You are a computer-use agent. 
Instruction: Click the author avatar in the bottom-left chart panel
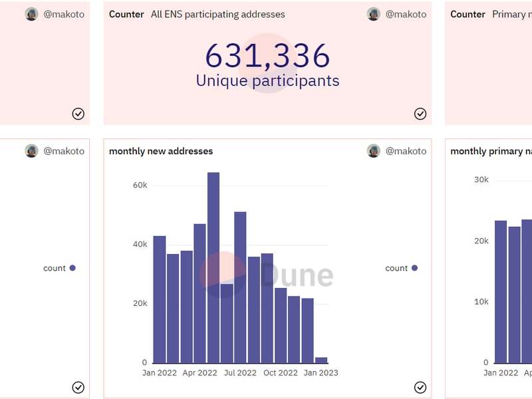(x=32, y=151)
